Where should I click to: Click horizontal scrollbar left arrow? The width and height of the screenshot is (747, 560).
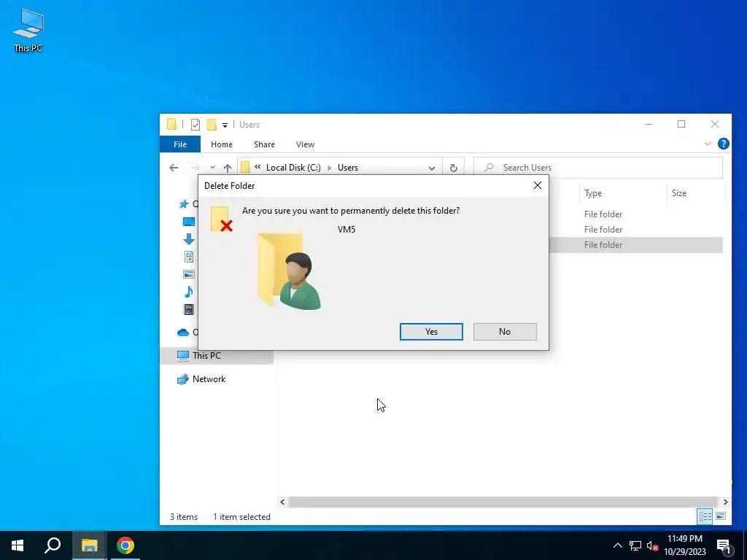coord(282,502)
